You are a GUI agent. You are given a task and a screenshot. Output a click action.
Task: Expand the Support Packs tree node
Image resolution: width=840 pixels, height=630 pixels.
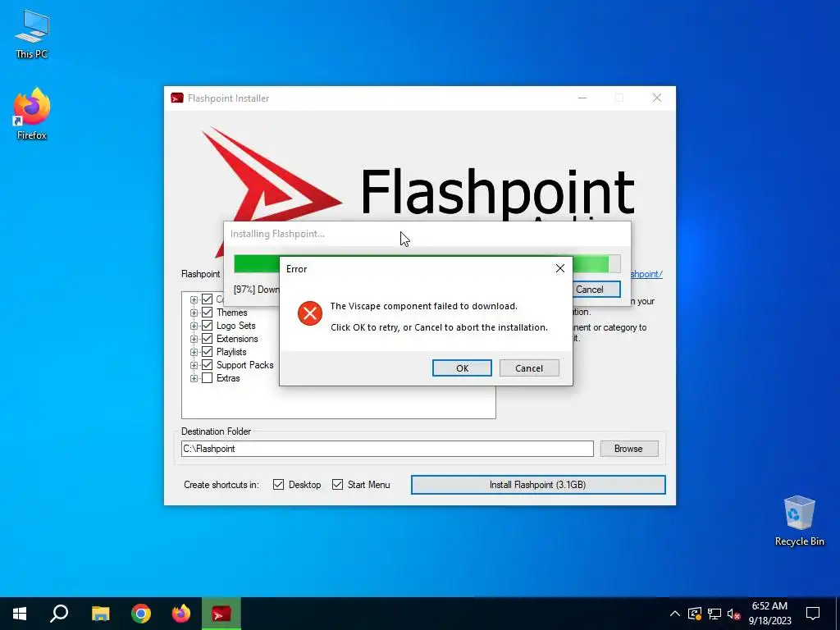point(194,365)
